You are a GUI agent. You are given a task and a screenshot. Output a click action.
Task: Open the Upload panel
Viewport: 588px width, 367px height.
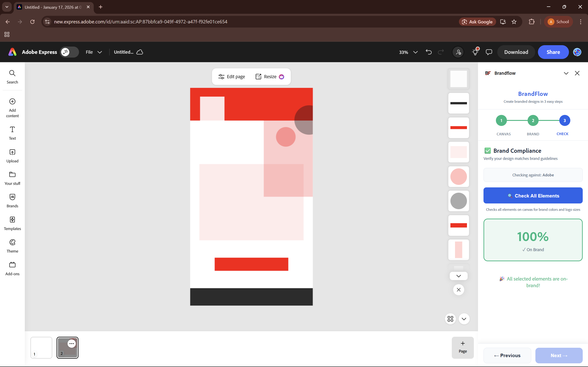point(12,156)
